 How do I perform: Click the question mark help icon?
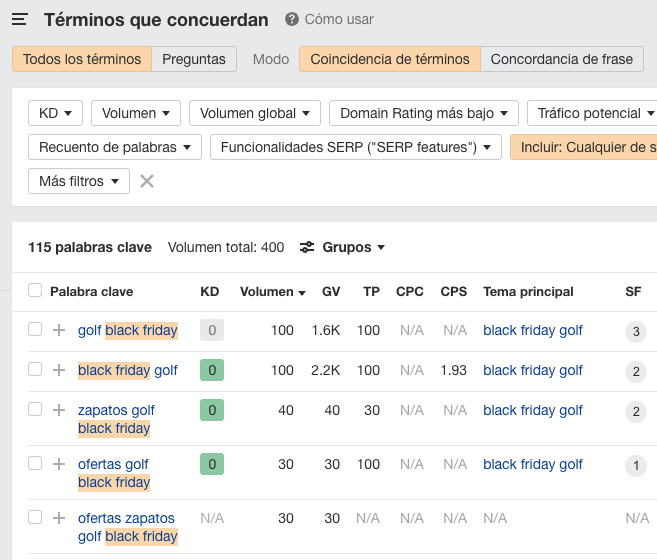click(x=292, y=19)
